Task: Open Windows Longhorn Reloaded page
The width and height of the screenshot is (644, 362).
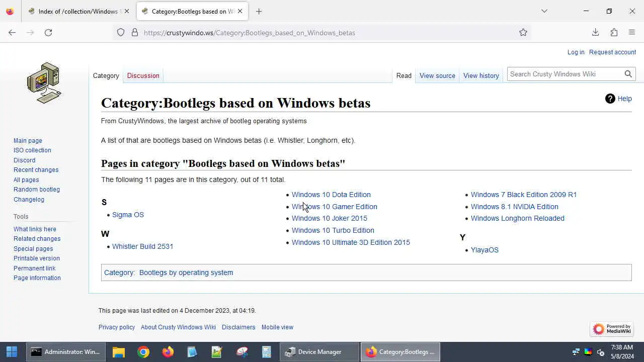Action: point(517,218)
